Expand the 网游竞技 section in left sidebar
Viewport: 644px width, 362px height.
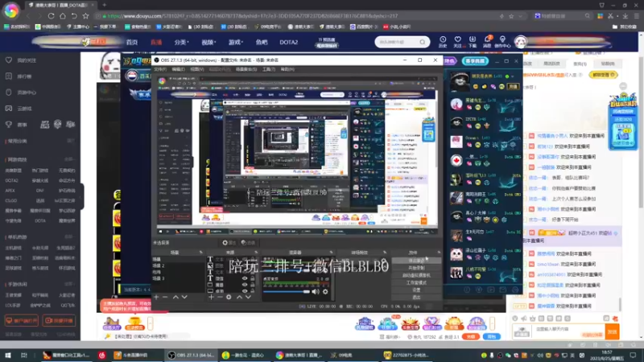click(x=69, y=159)
